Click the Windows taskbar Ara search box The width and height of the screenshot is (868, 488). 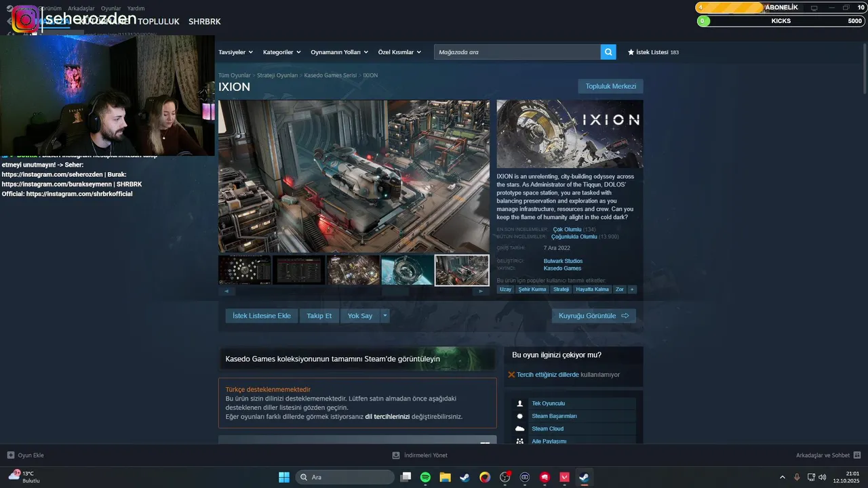click(344, 477)
